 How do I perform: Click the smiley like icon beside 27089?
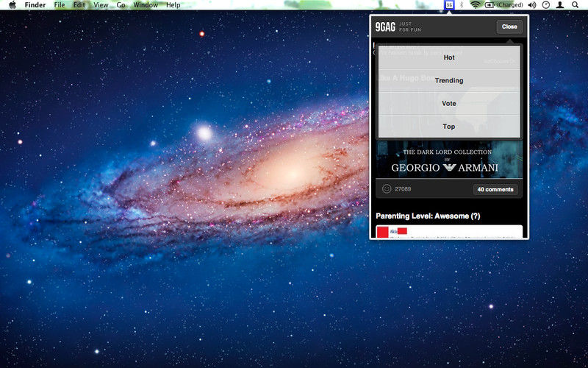[387, 189]
